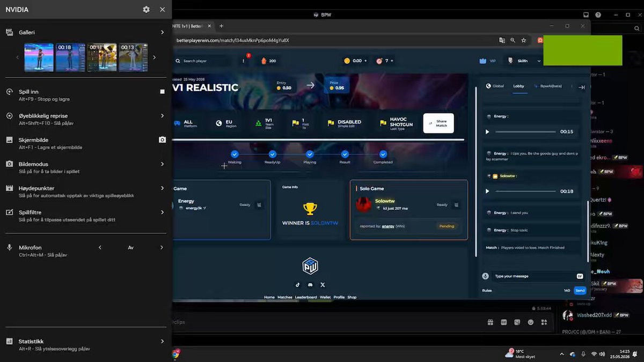Take a screenshot with the Skjermbilde camera icon
This screenshot has height=362, width=644.
tap(162, 139)
